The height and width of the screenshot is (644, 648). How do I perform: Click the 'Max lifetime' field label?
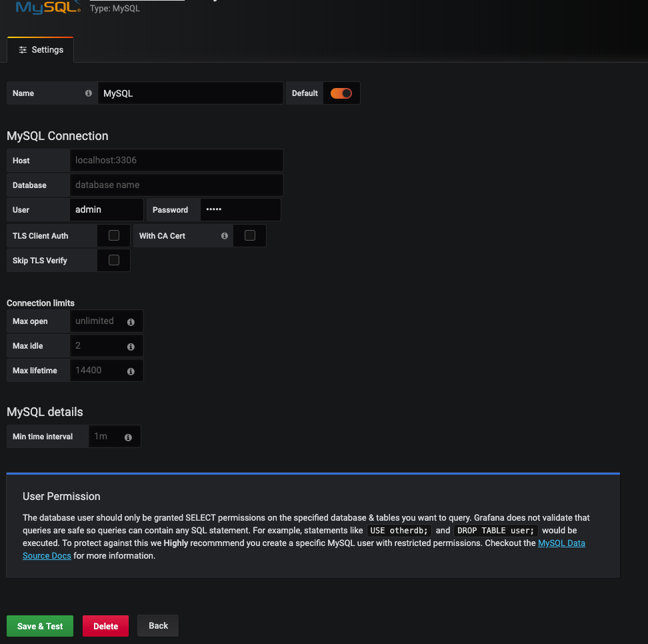coord(35,371)
